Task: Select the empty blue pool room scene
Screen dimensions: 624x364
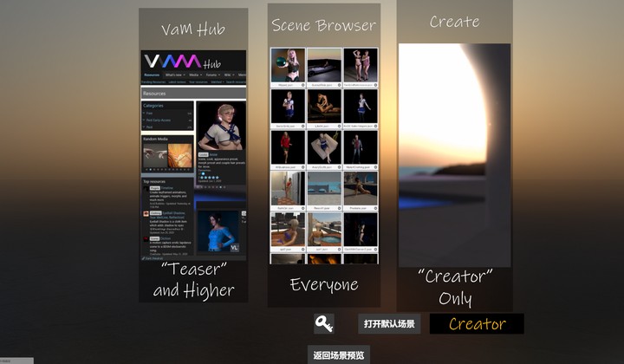Action: 324,189
